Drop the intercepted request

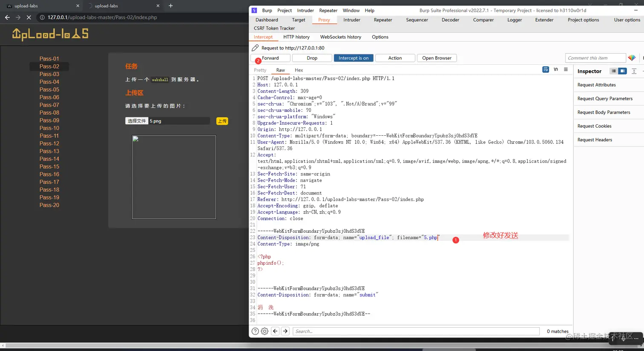[x=312, y=58]
